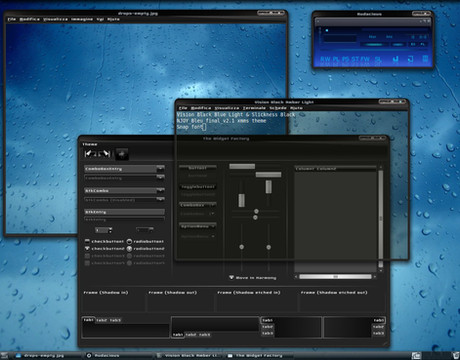Click the show desktop icon on the taskbar

click(4, 356)
